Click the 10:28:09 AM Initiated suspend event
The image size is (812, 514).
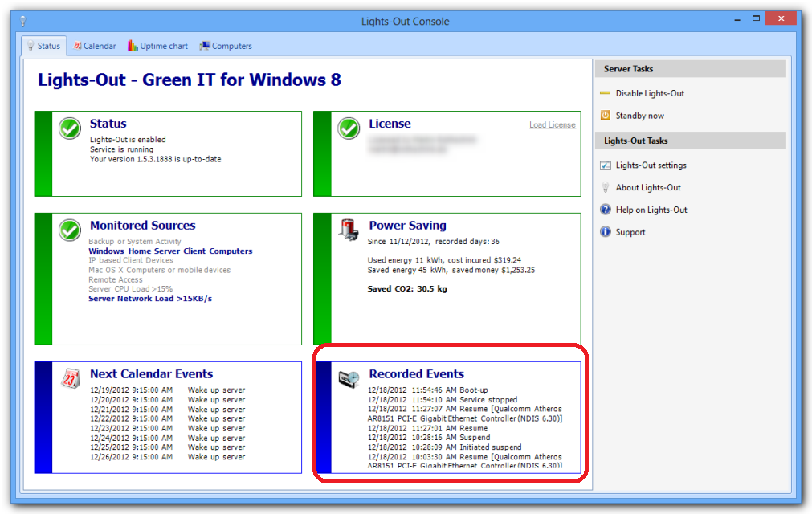(x=445, y=447)
